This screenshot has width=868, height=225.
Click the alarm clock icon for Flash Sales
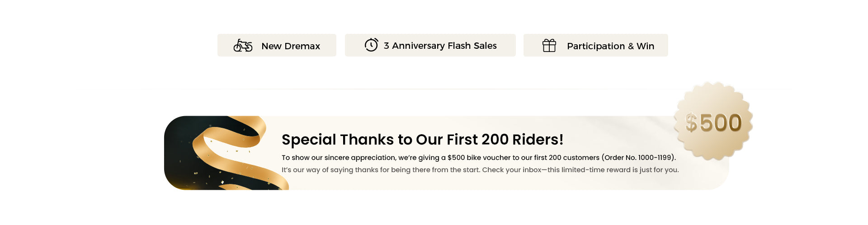(x=371, y=45)
